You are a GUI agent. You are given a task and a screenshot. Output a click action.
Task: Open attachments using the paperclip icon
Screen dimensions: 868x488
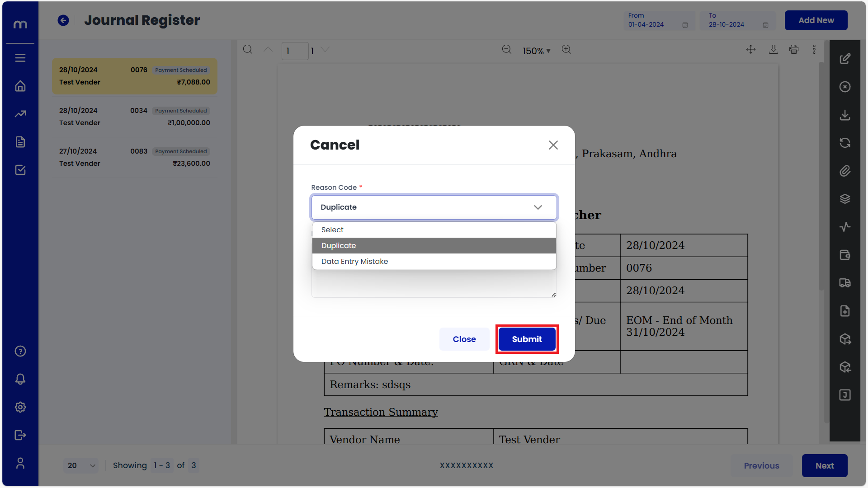coord(845,171)
